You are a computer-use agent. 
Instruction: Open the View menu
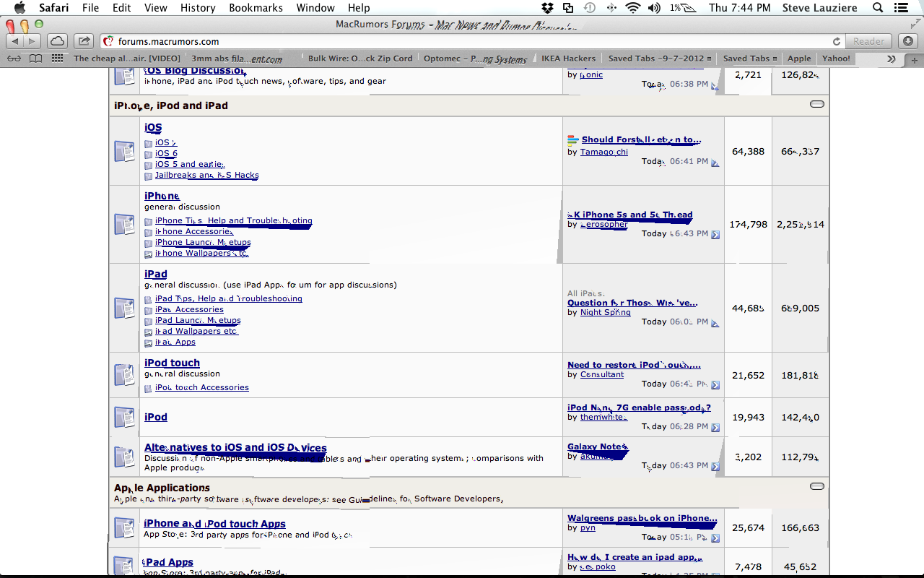click(x=156, y=8)
